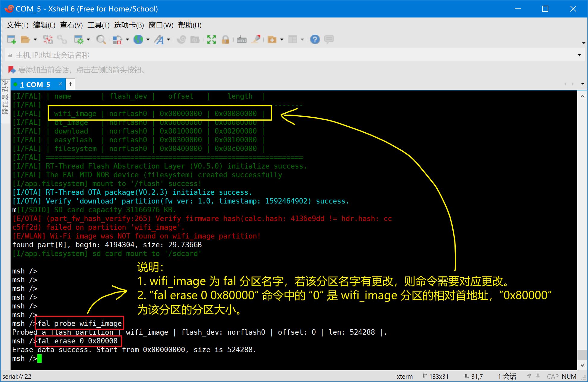Click terminal scrollbar down arrow

pyautogui.click(x=582, y=365)
